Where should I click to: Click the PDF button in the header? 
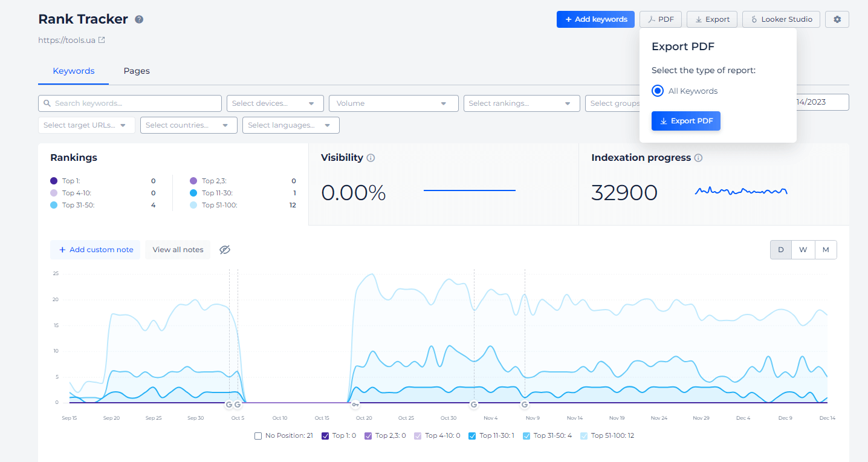coord(661,19)
